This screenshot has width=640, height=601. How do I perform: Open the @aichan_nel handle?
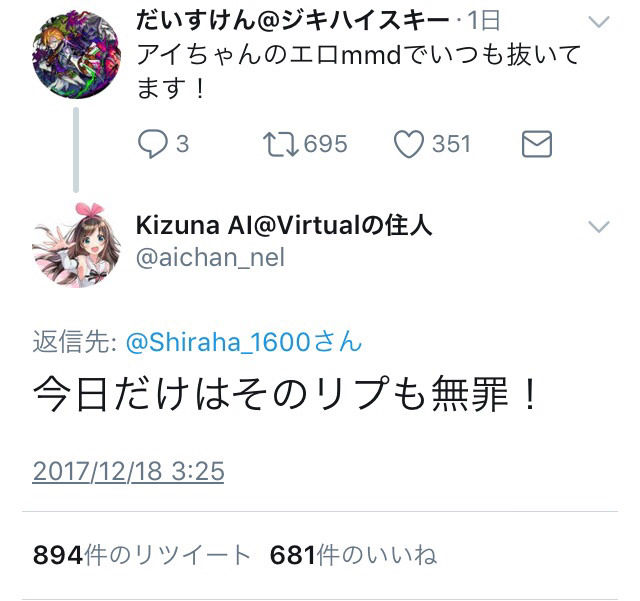[210, 258]
